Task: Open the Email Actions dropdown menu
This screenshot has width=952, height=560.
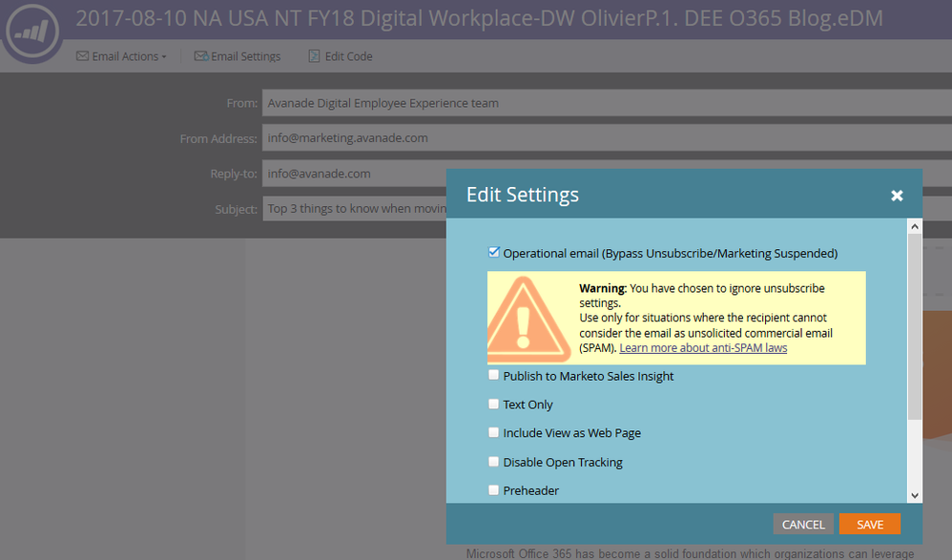Action: pyautogui.click(x=121, y=56)
